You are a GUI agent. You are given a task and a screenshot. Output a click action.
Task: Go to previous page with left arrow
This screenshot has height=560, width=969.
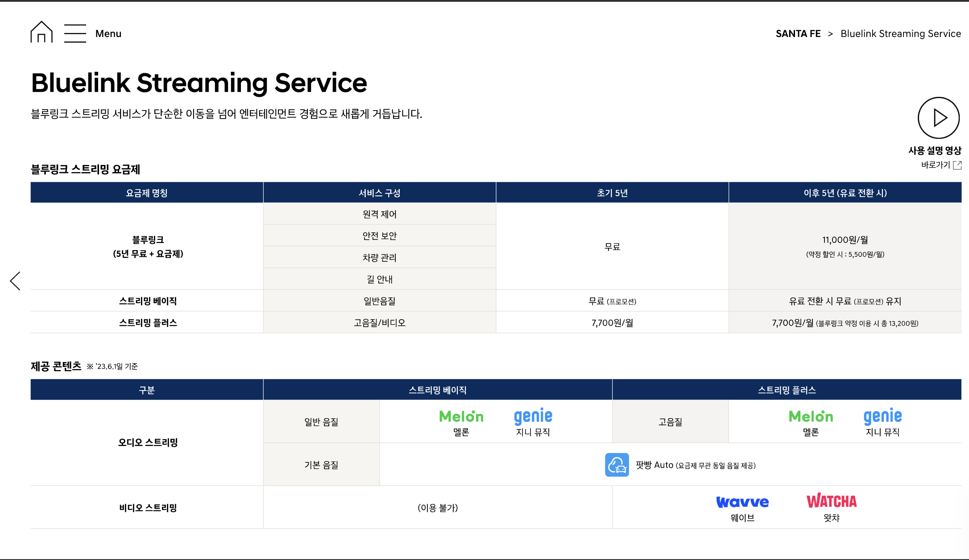(15, 281)
